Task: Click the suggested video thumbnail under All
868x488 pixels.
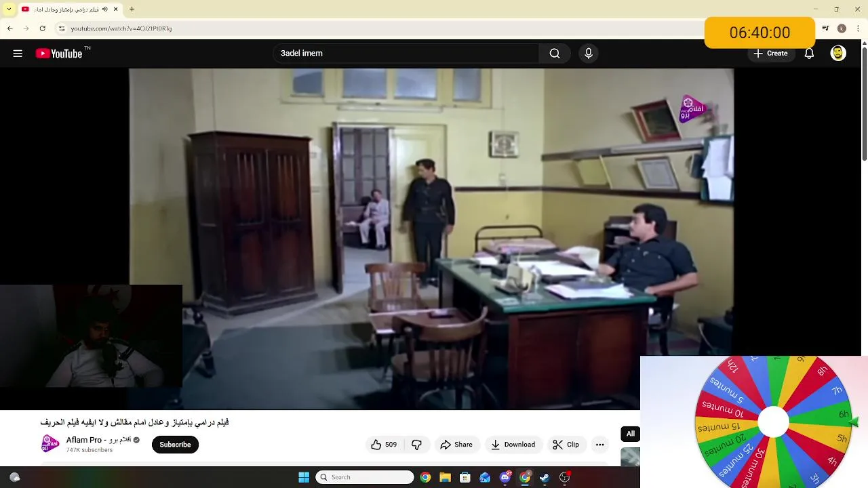Action: tap(630, 457)
